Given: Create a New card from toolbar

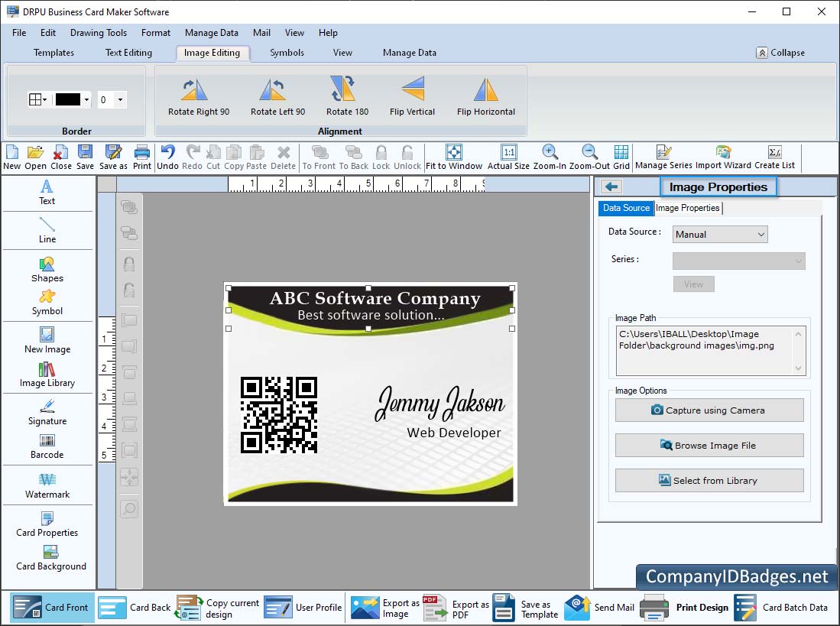Looking at the screenshot, I should point(11,157).
